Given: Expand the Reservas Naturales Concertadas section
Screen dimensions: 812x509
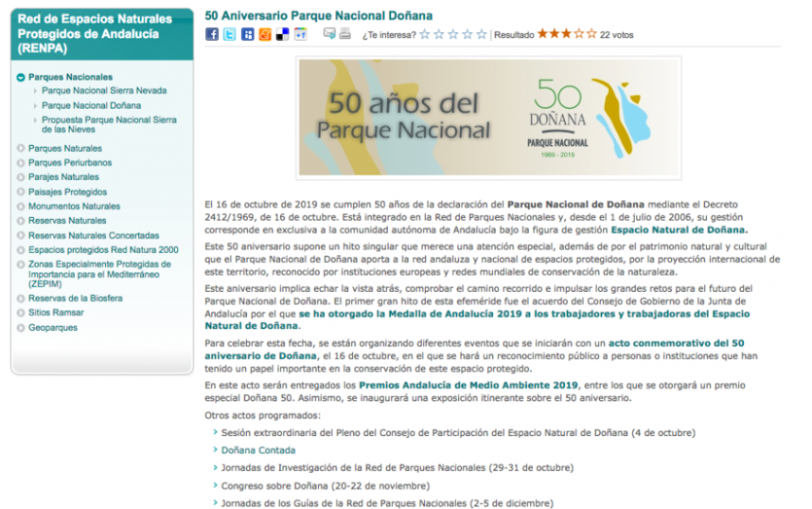Looking at the screenshot, I should point(20,236).
